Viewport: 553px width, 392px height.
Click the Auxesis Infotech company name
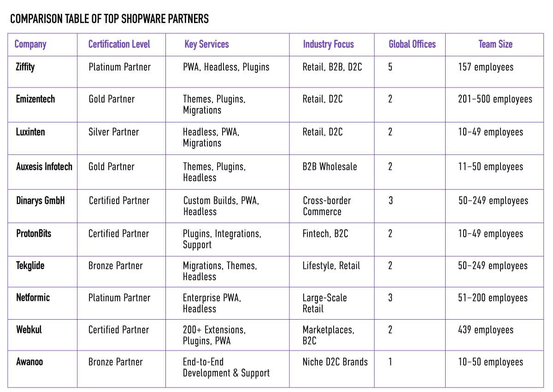[x=44, y=166]
